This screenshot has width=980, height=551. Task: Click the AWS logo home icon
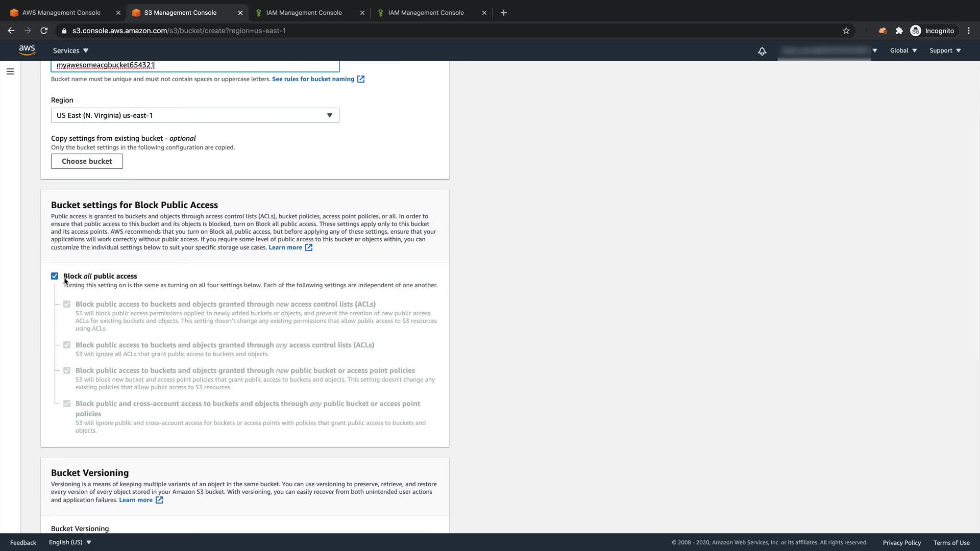pyautogui.click(x=27, y=50)
